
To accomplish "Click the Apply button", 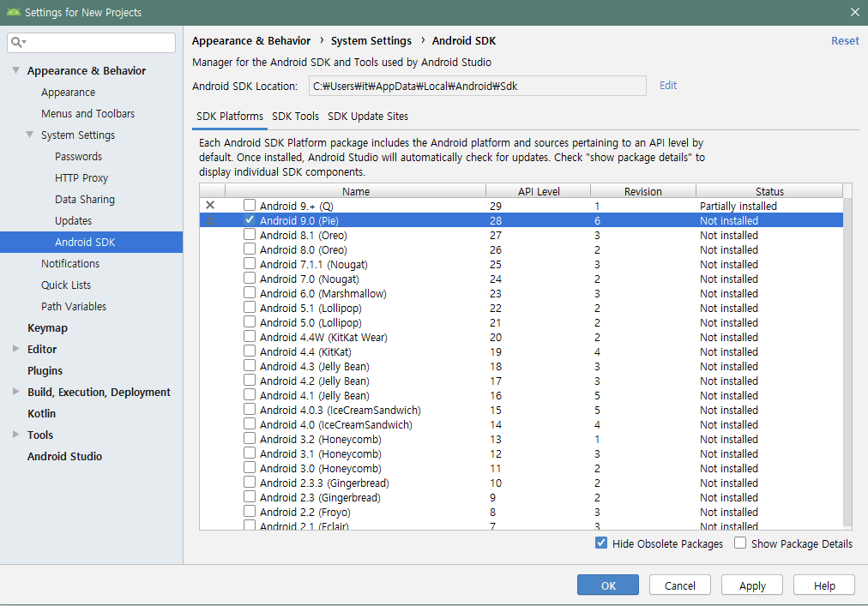I will 752,585.
